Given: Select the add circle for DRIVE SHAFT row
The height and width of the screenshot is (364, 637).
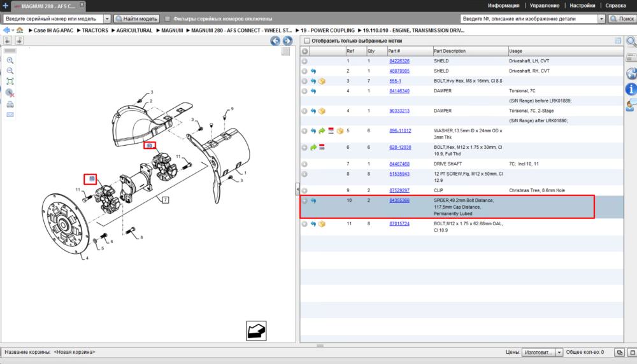Looking at the screenshot, I should point(304,164).
